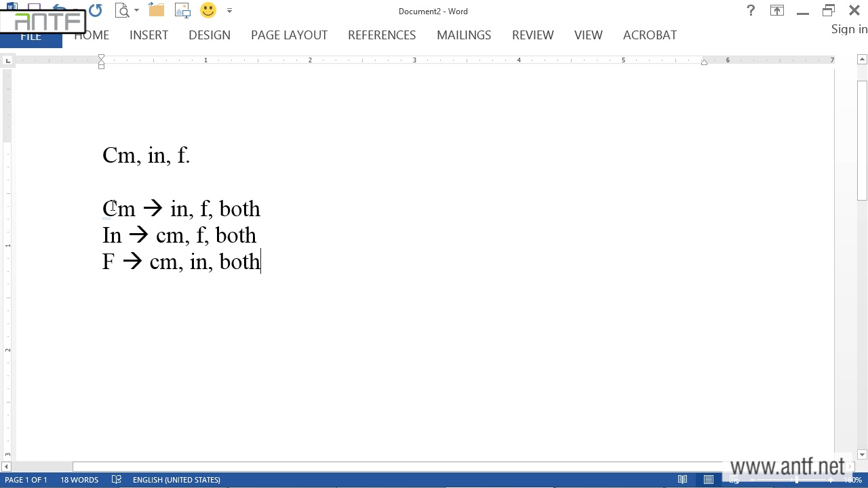Switch to Print Layout view
The width and height of the screenshot is (868, 488).
click(x=709, y=480)
